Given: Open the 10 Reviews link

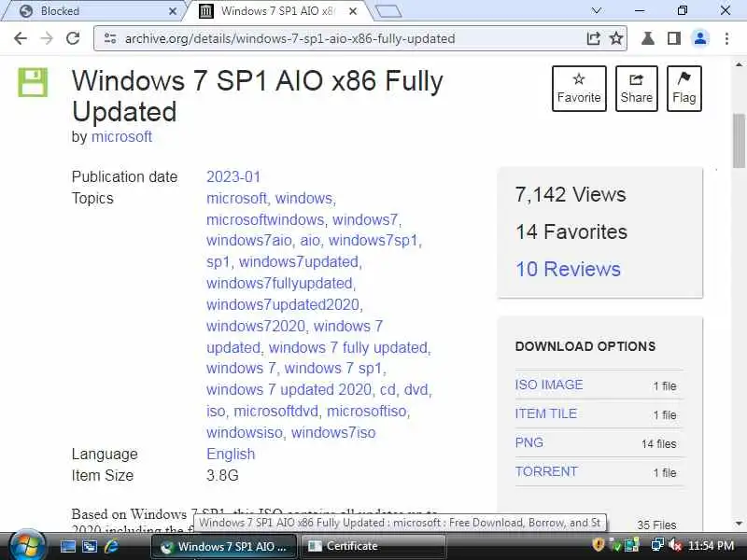Looking at the screenshot, I should tap(568, 269).
